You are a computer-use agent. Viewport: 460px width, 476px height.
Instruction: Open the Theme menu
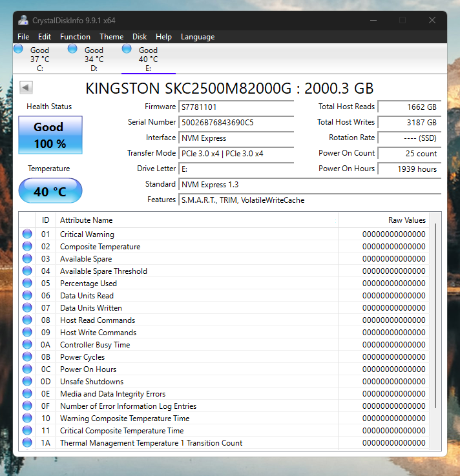click(111, 37)
